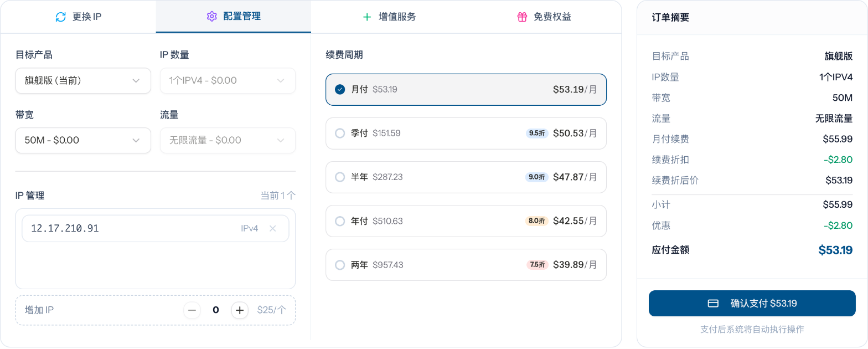Click the IPv4 label in the IP row
Viewport: 868px width, 349px height.
[250, 228]
